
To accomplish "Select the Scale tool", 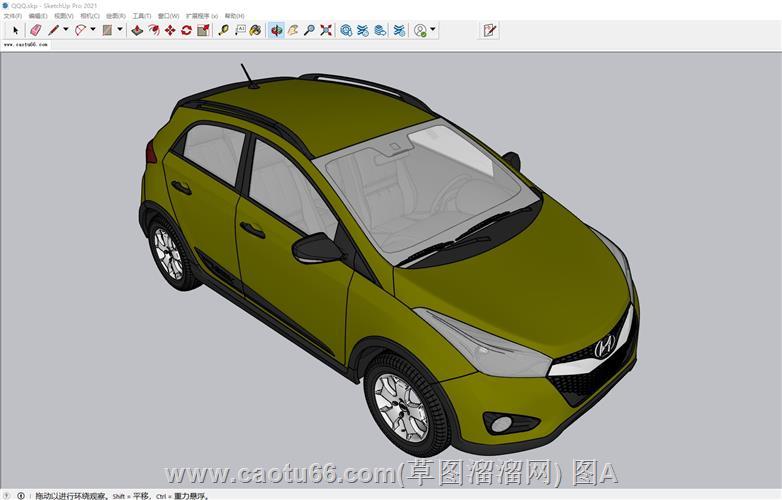I will point(203,30).
